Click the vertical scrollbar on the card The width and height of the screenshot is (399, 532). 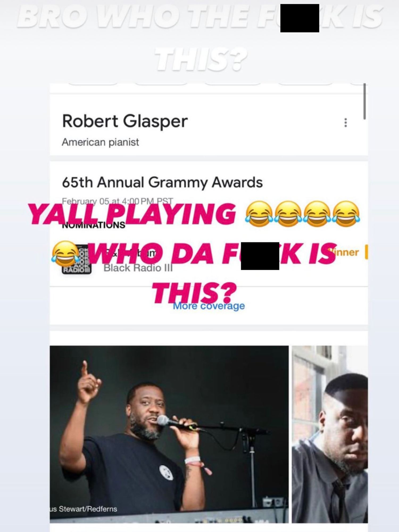tap(364, 101)
